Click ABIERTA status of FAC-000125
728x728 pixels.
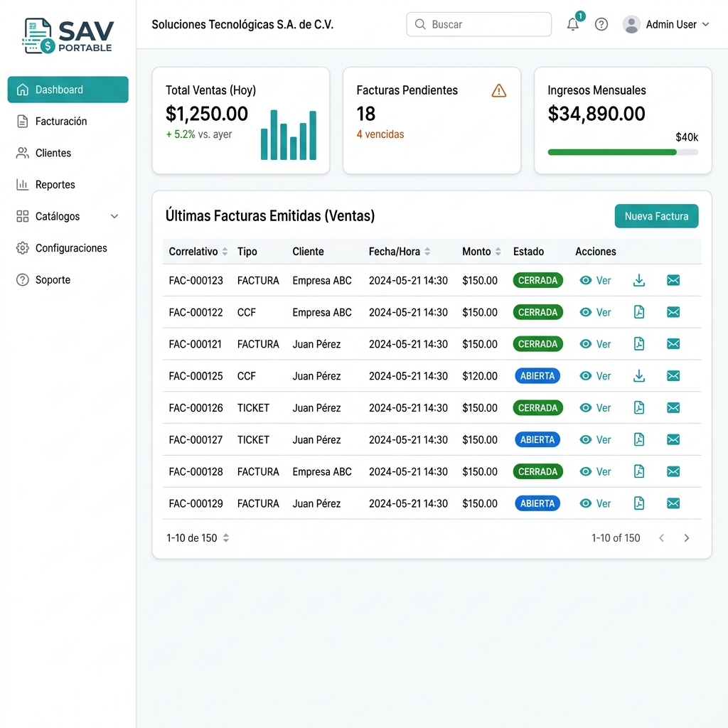click(x=537, y=375)
